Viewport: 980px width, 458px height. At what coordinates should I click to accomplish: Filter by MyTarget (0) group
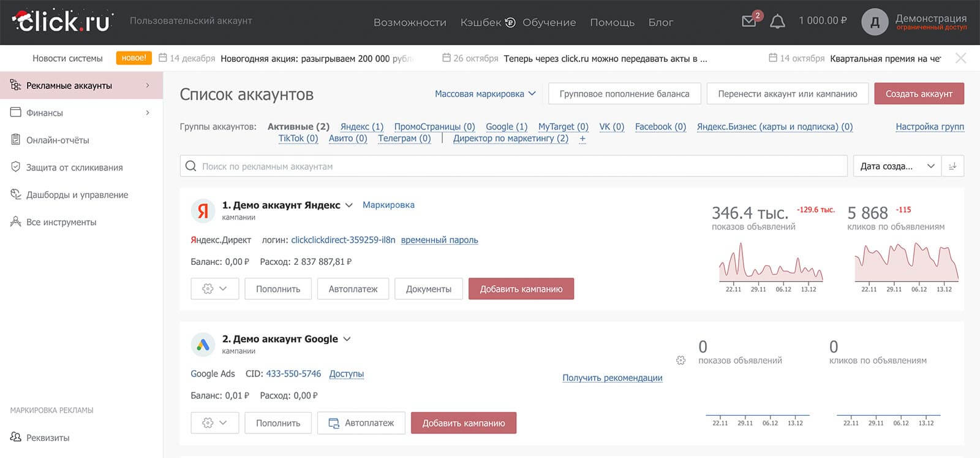[563, 127]
